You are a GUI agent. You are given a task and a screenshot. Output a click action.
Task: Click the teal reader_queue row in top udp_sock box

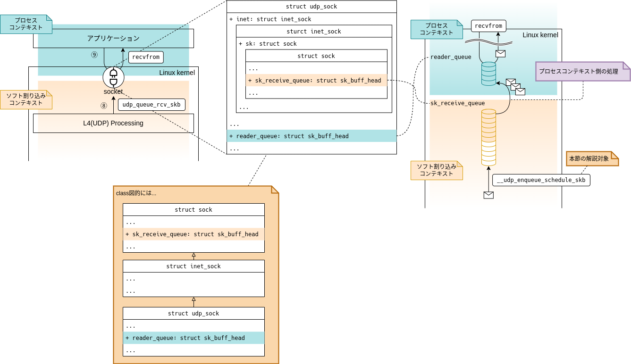tap(311, 136)
